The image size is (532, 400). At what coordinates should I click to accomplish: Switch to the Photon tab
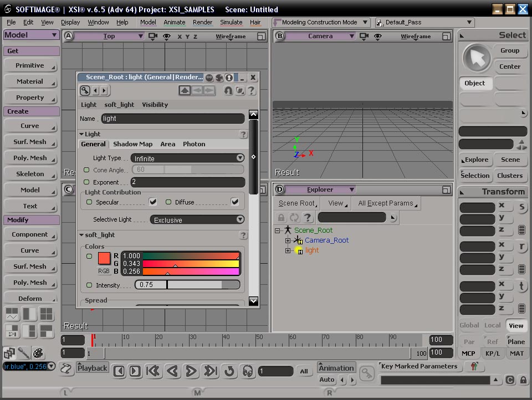pyautogui.click(x=194, y=144)
